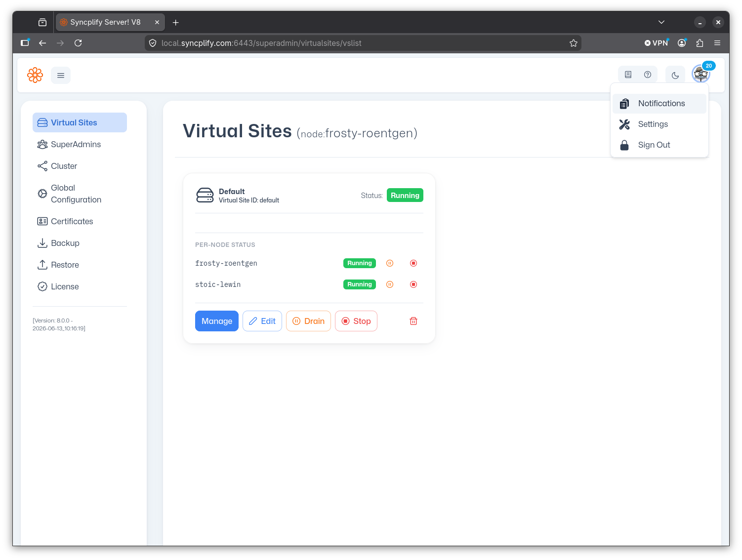Toggle the sidebar hamburger menu button
The image size is (742, 560).
(61, 75)
